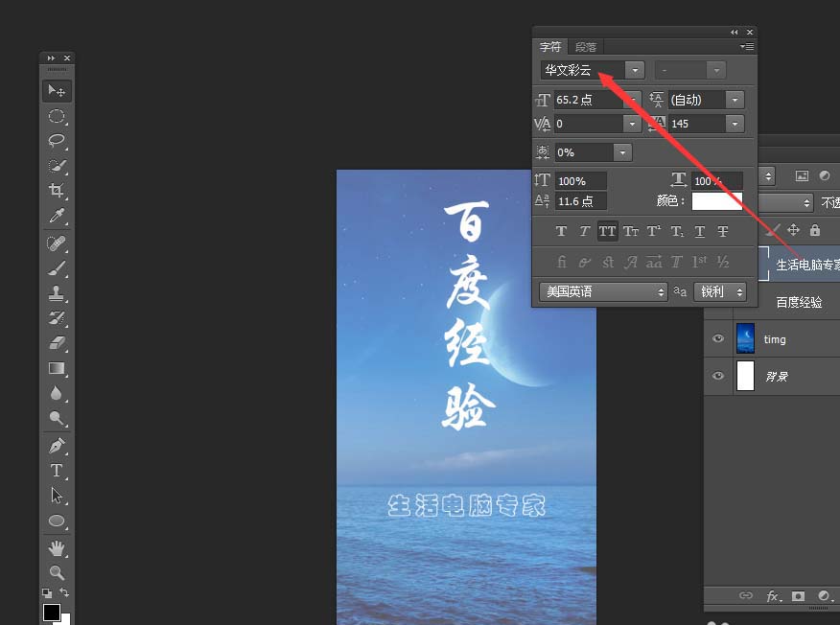
Task: Select the Lasso tool
Action: coord(57,141)
